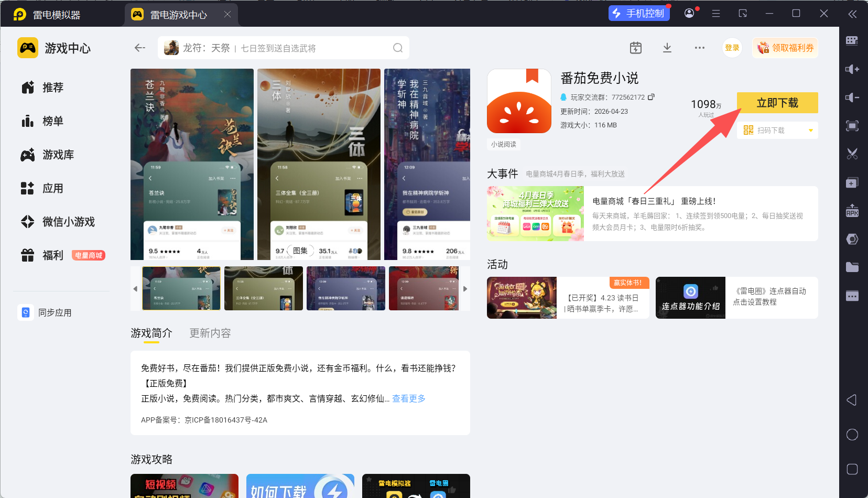Screen dimensions: 868x498
Task: Open 应用 in the left navigation
Action: click(42, 188)
